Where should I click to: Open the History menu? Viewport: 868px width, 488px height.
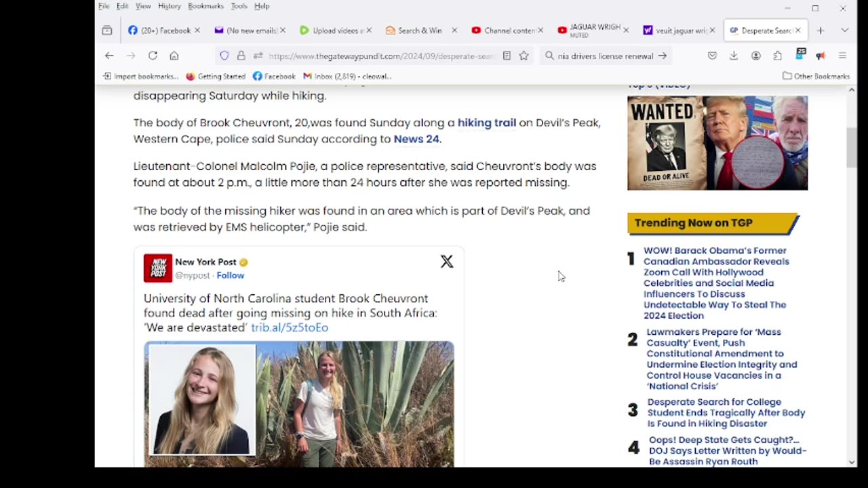click(170, 6)
